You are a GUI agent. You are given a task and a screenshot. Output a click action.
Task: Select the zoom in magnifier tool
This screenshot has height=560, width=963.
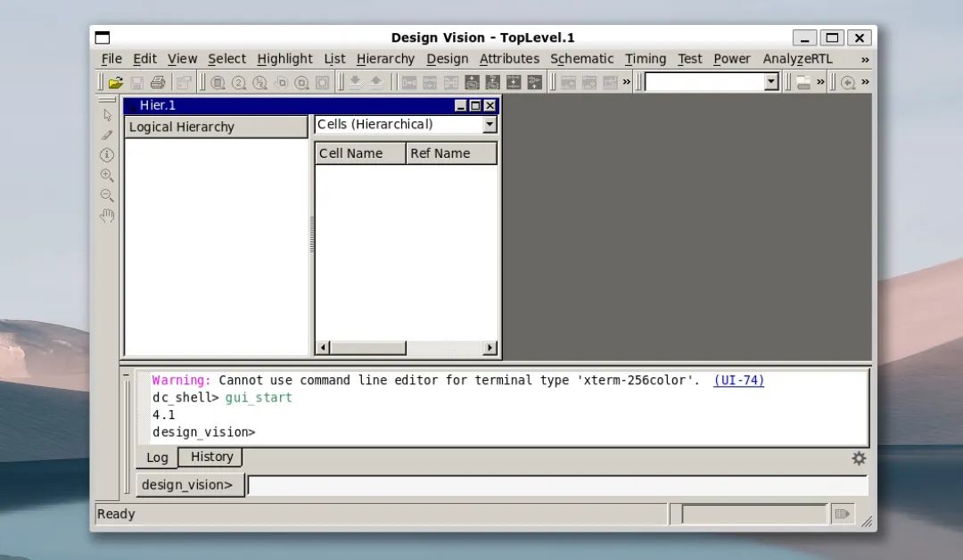107,175
